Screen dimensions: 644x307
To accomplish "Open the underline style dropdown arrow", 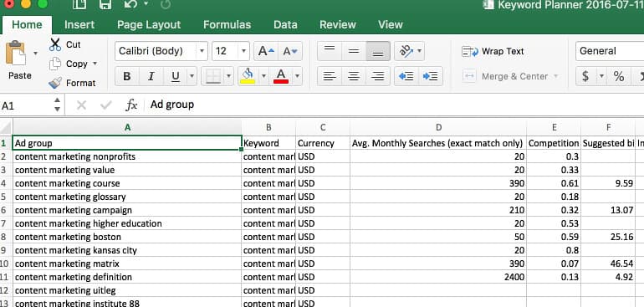I will 192,76.
